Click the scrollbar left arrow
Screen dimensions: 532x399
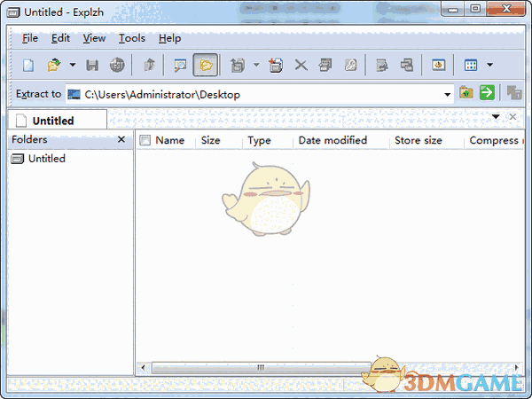[x=143, y=367]
